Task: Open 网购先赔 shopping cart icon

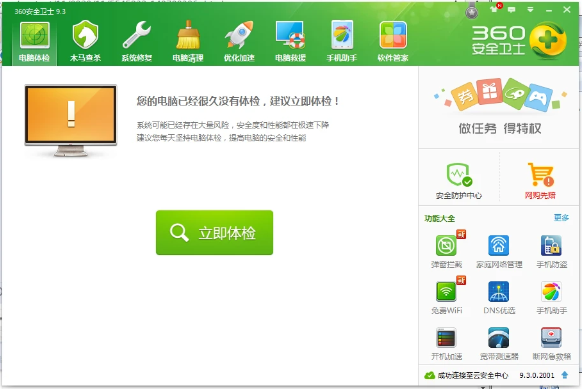Action: click(x=540, y=181)
